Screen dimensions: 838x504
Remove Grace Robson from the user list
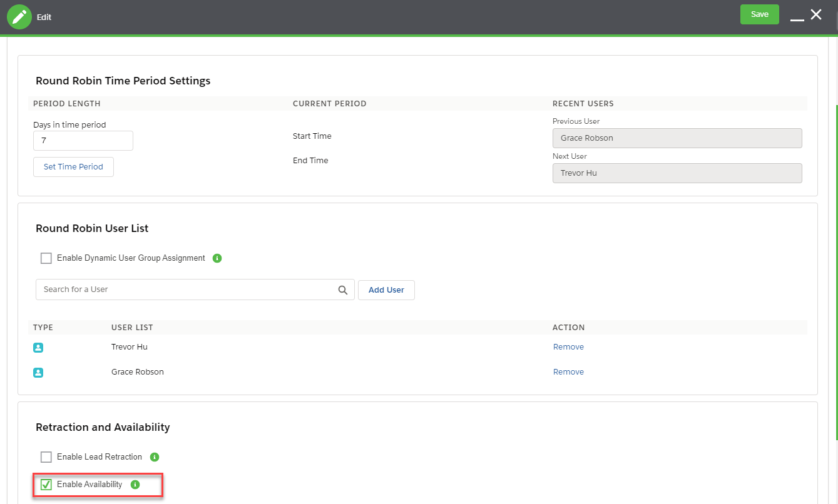[568, 371]
